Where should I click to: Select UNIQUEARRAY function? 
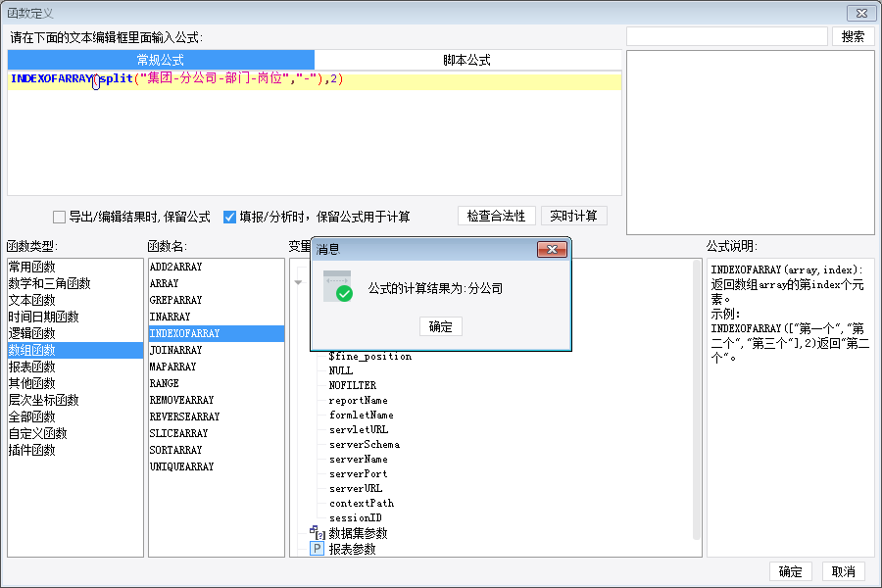click(x=217, y=466)
